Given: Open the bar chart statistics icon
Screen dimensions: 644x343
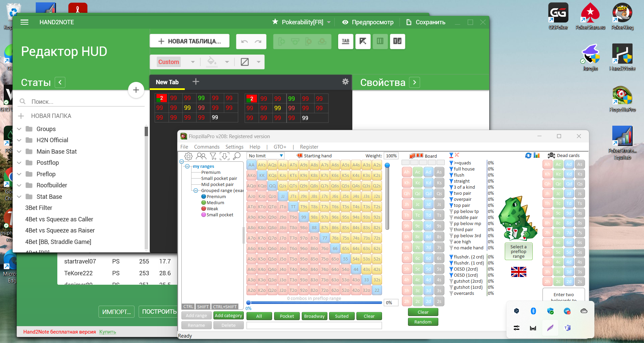Looking at the screenshot, I should coord(537,155).
